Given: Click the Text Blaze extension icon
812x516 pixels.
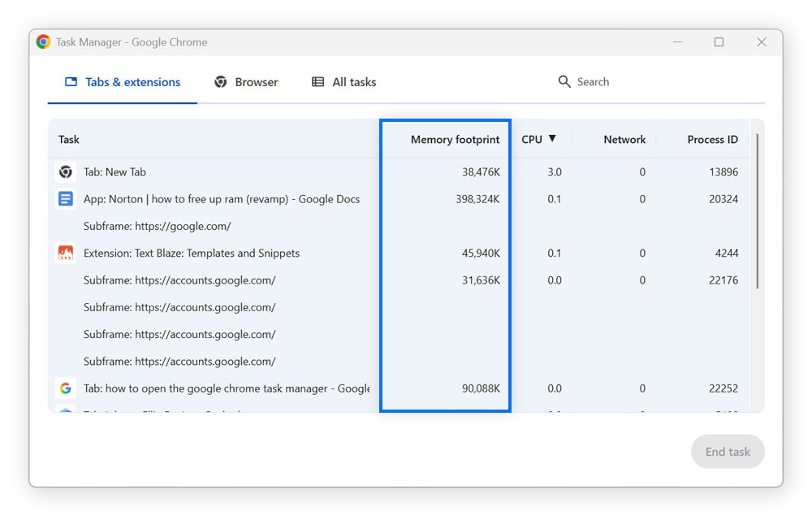Looking at the screenshot, I should coord(66,253).
